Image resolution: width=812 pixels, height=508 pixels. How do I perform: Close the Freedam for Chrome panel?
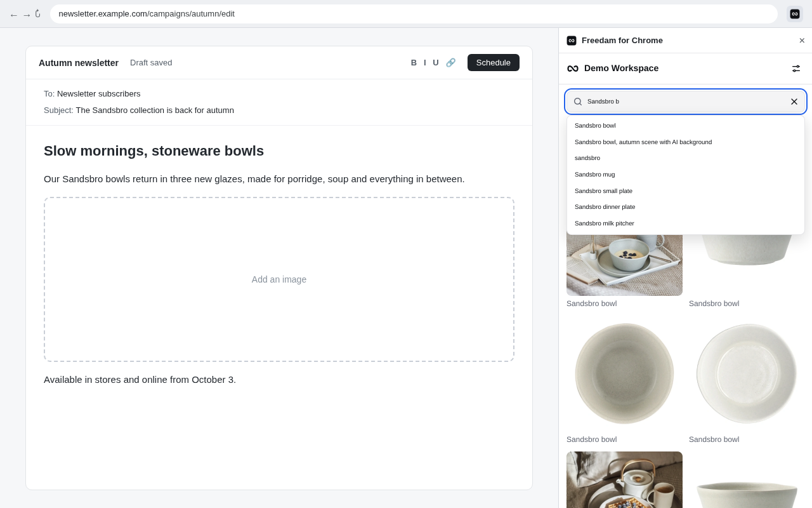coord(802,41)
